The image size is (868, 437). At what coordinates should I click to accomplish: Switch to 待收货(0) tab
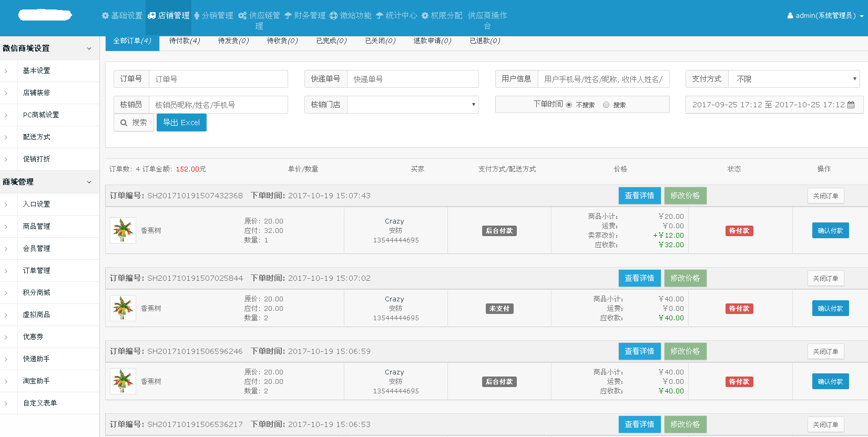(x=282, y=41)
